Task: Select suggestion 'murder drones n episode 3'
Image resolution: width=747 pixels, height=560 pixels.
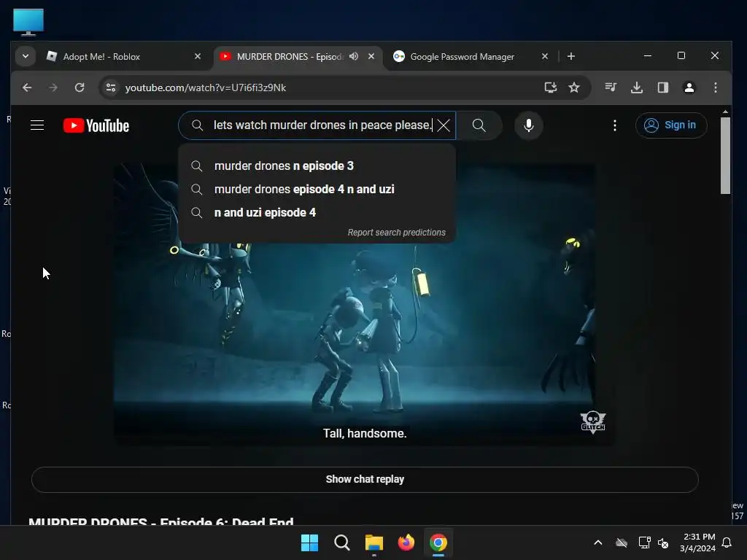Action: pyautogui.click(x=317, y=166)
